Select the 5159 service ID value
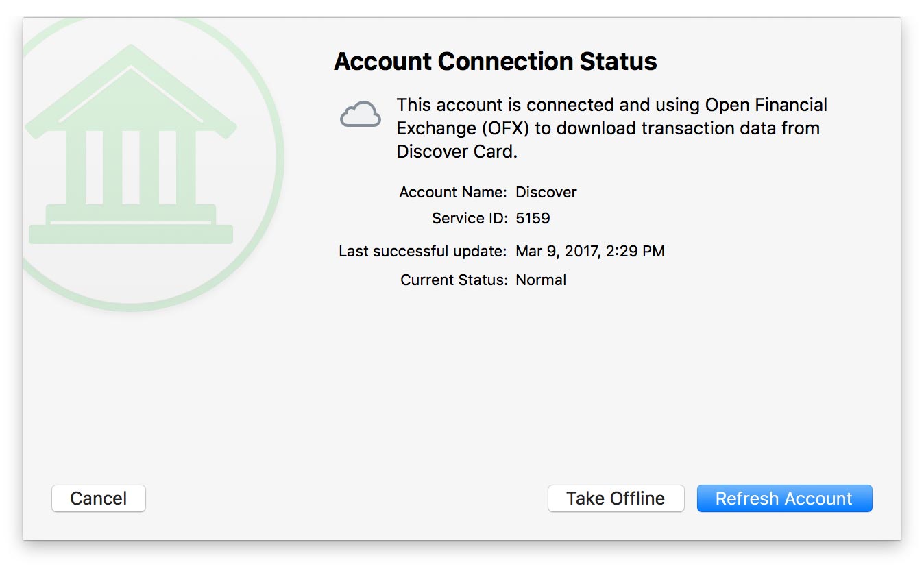Screen dimensions: 924x569 pyautogui.click(x=533, y=218)
